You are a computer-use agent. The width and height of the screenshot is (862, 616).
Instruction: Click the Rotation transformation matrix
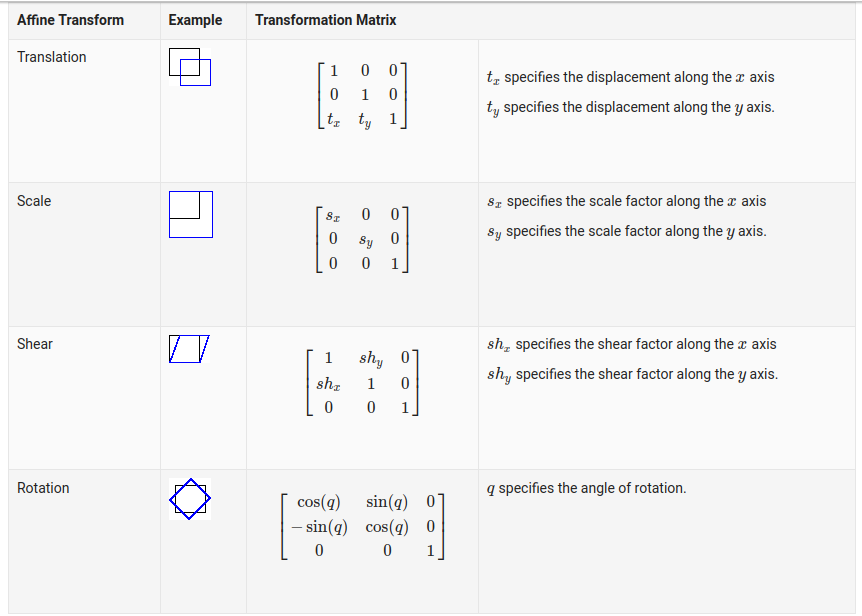pyautogui.click(x=362, y=526)
